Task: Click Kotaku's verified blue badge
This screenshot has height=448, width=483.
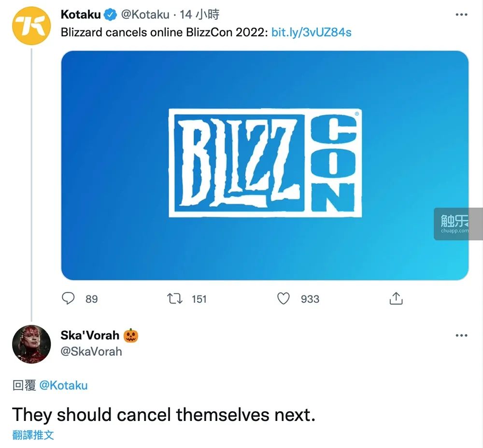Action: click(x=110, y=14)
